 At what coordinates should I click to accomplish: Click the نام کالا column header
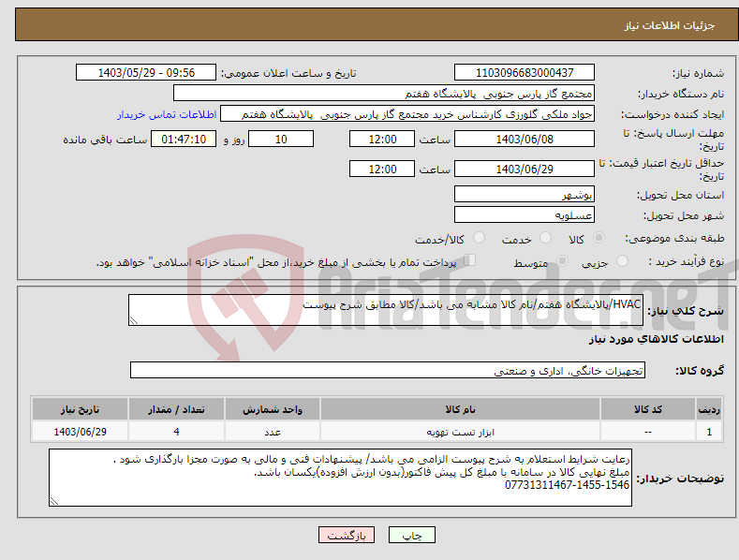(x=460, y=409)
